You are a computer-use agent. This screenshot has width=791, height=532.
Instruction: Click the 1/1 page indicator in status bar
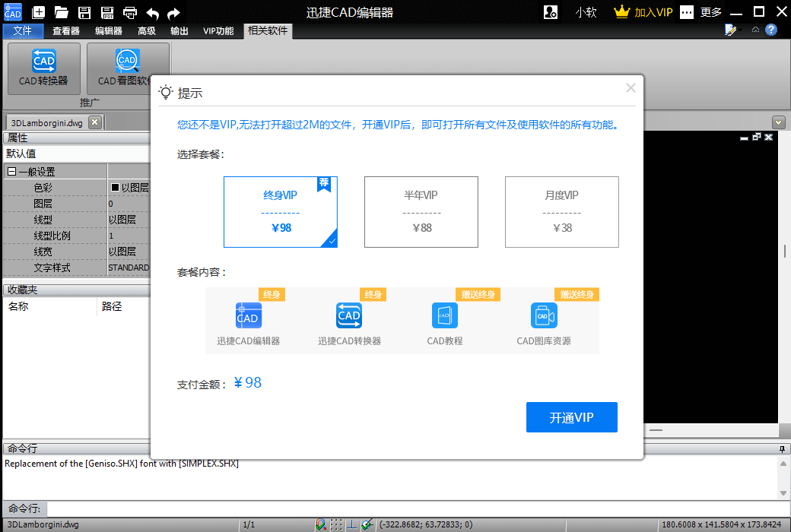click(x=249, y=525)
